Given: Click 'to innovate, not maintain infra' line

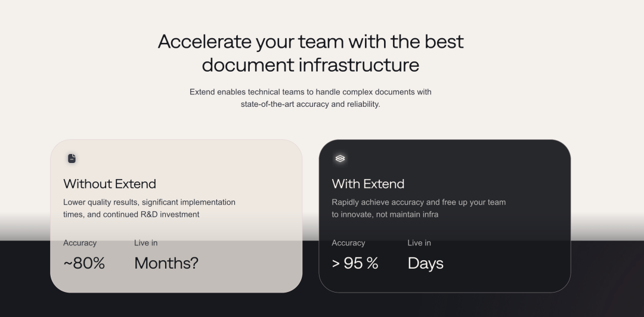Looking at the screenshot, I should click(385, 214).
